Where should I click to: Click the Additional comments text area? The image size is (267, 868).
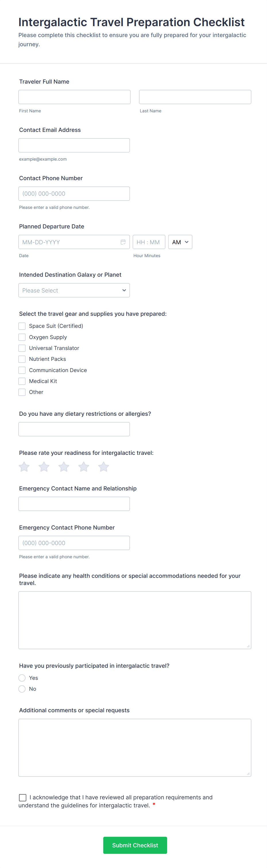(135, 747)
